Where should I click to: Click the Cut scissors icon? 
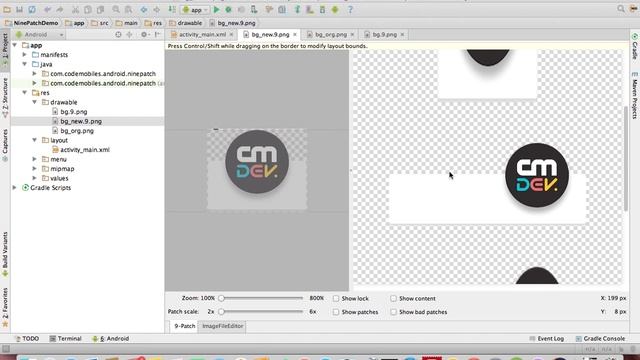[76, 9]
